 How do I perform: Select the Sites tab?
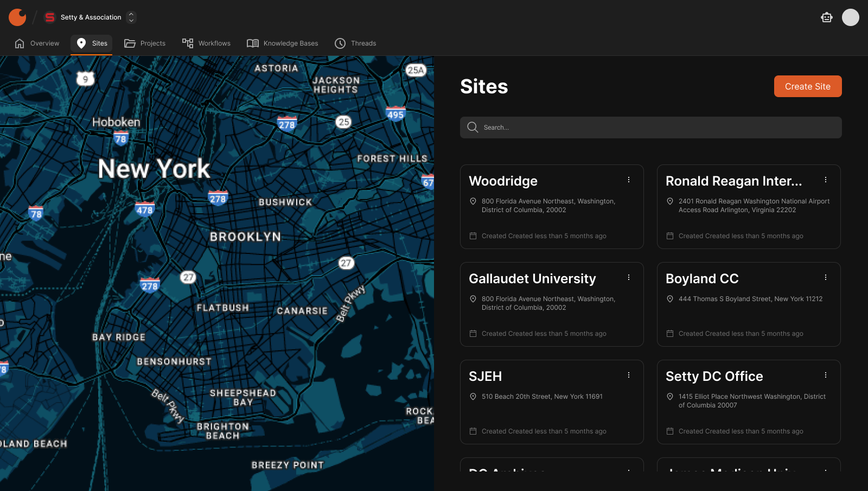(92, 43)
